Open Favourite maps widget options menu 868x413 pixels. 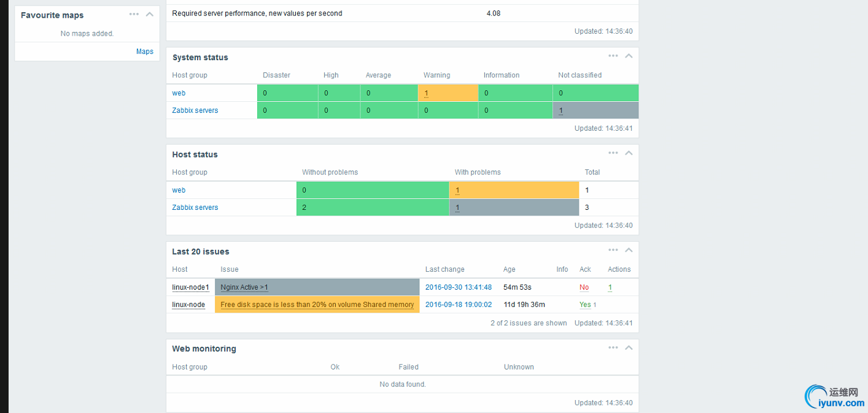point(134,14)
